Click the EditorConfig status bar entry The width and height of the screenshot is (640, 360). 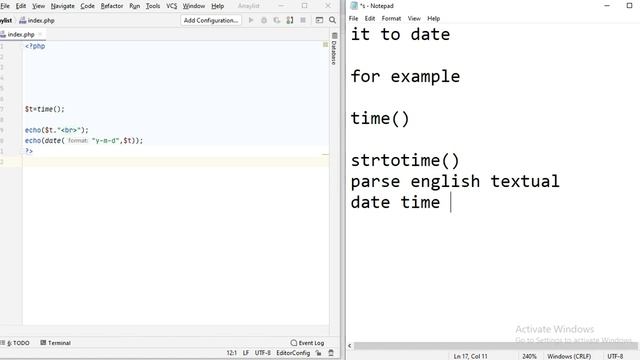tap(293, 353)
